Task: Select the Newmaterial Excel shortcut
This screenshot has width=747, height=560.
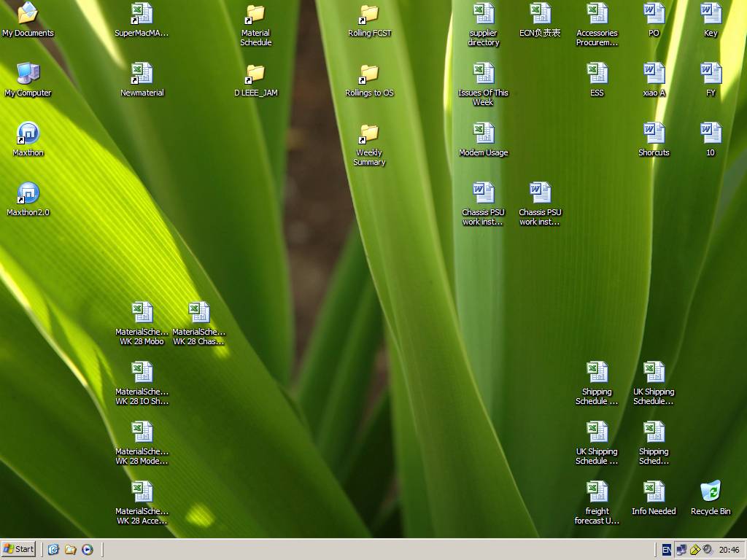Action: (142, 74)
